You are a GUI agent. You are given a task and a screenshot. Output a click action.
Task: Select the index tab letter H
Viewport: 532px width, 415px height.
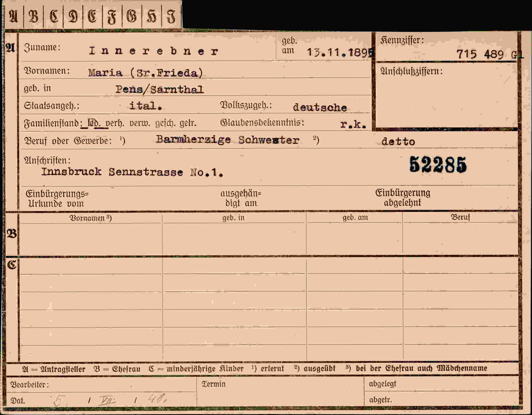coord(151,17)
